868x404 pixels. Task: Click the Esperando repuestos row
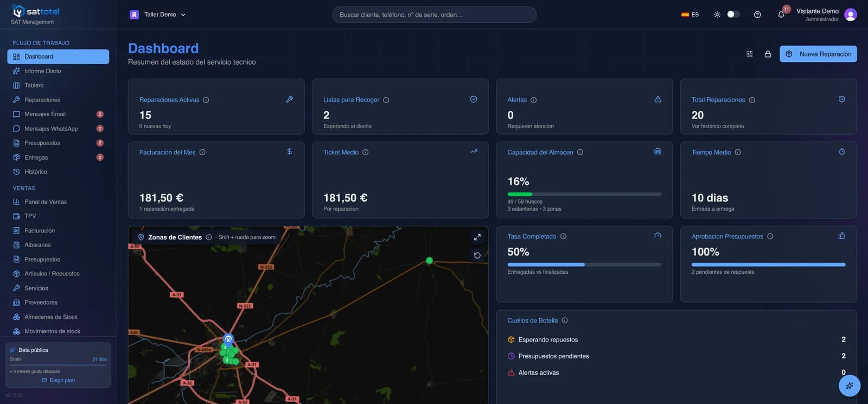tap(676, 339)
